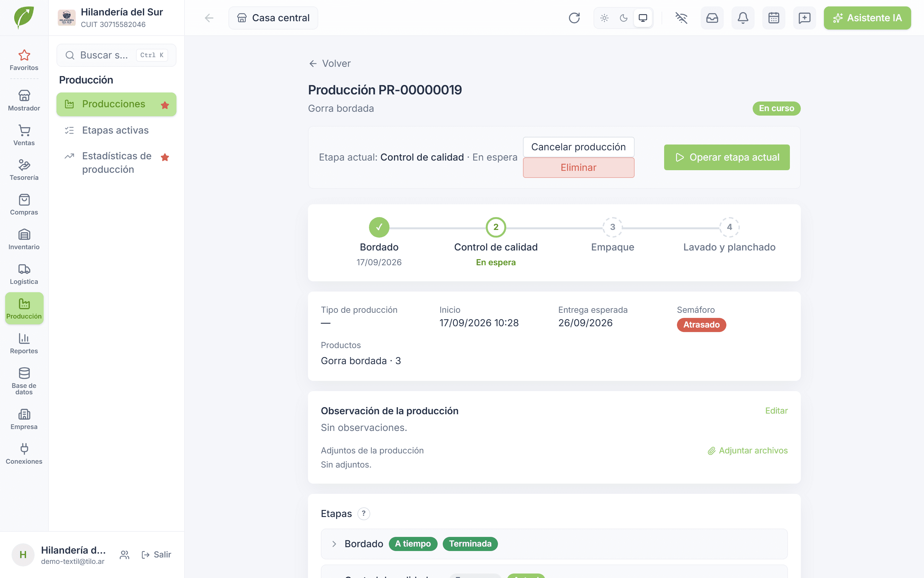
Task: Open the notifications bell
Action: pyautogui.click(x=743, y=18)
